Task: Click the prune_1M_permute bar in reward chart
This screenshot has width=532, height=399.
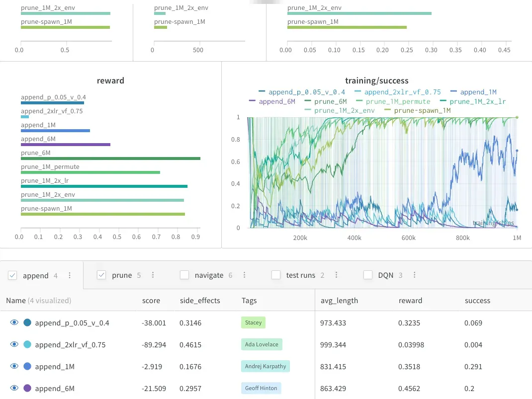Action: point(90,172)
